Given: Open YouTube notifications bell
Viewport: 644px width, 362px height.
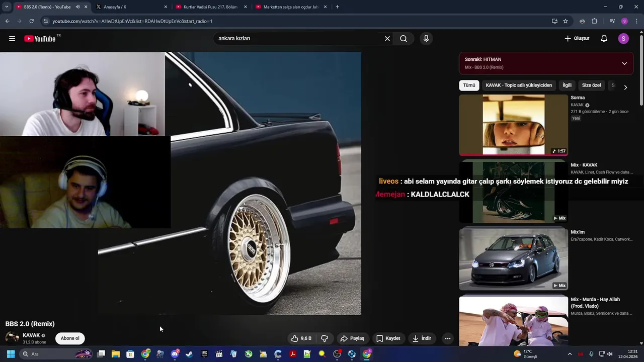Looking at the screenshot, I should click(604, 39).
